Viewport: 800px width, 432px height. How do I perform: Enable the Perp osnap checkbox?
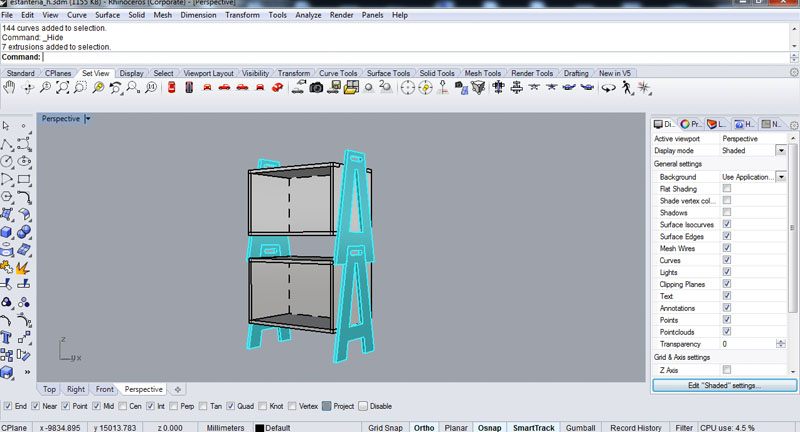pos(173,406)
